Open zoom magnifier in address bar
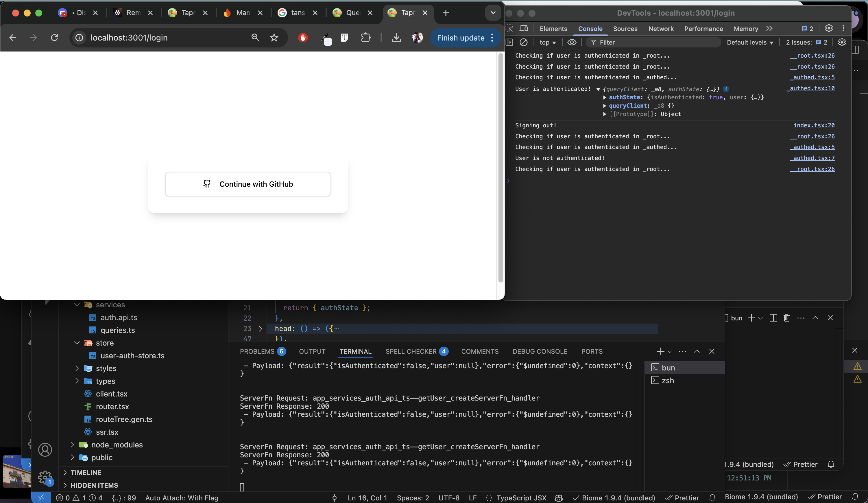 (x=255, y=38)
